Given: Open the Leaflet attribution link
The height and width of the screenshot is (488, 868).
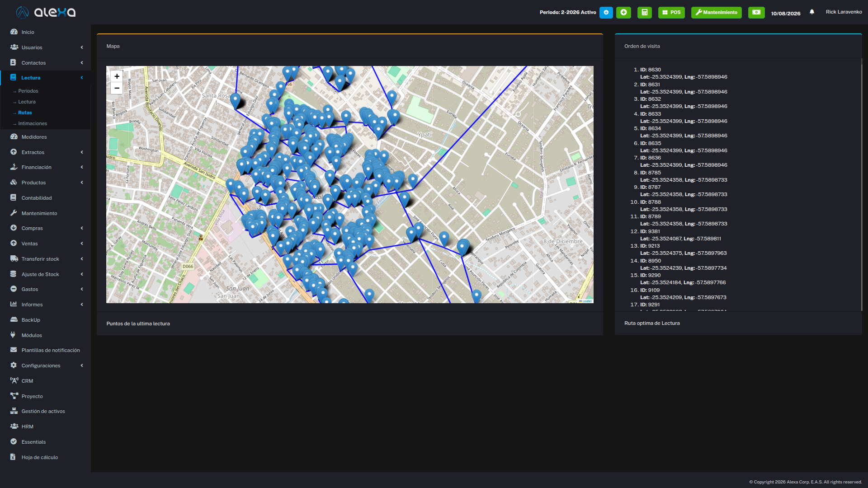Looking at the screenshot, I should coord(587,301).
